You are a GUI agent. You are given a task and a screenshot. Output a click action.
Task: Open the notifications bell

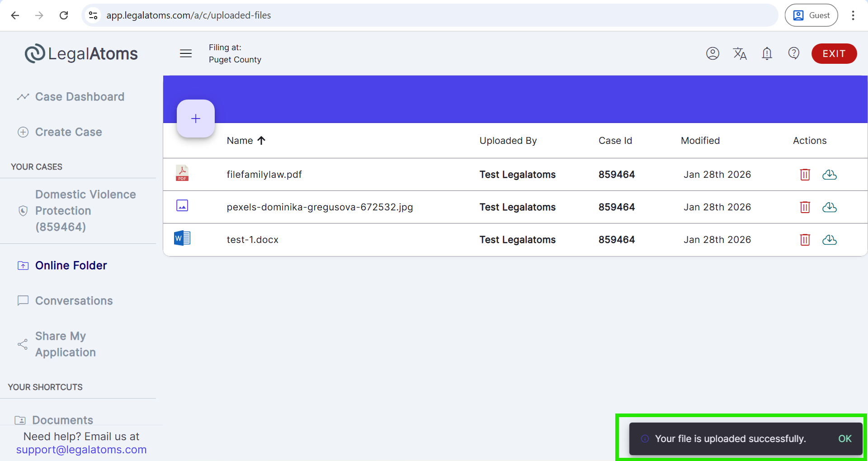click(x=766, y=53)
